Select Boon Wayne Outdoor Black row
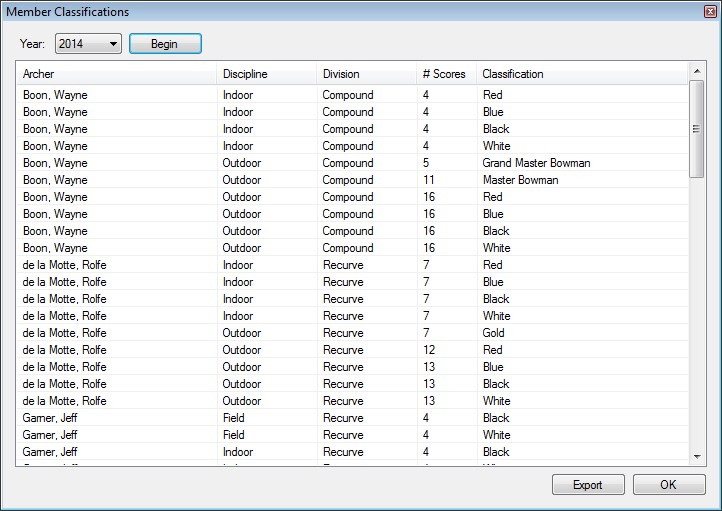This screenshot has height=511, width=722. (x=353, y=231)
